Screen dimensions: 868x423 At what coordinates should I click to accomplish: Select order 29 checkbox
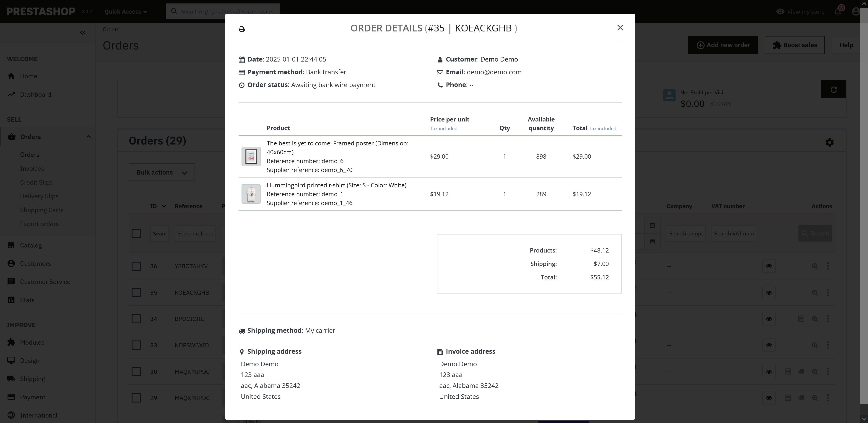(136, 398)
